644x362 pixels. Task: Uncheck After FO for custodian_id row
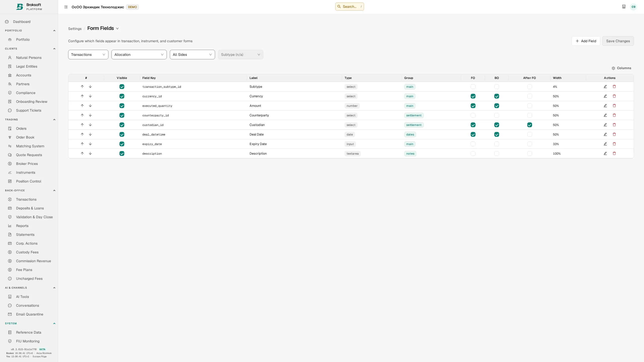click(530, 125)
